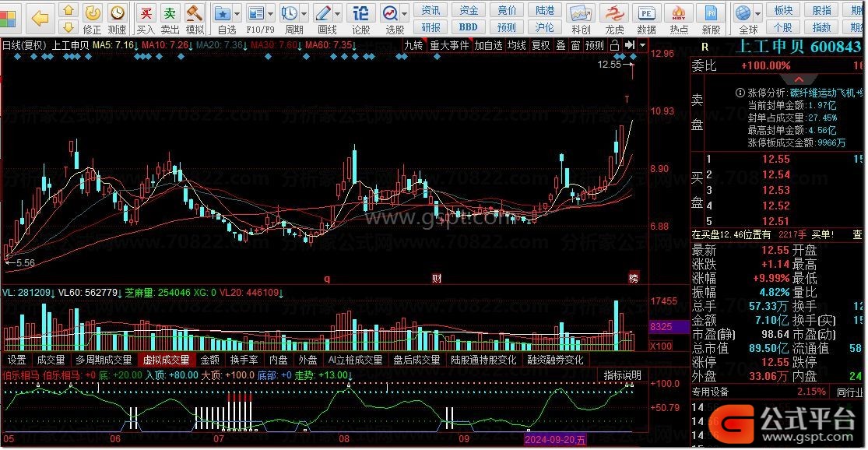Click the 研报 research reports button
The height and width of the screenshot is (450, 868).
click(430, 27)
